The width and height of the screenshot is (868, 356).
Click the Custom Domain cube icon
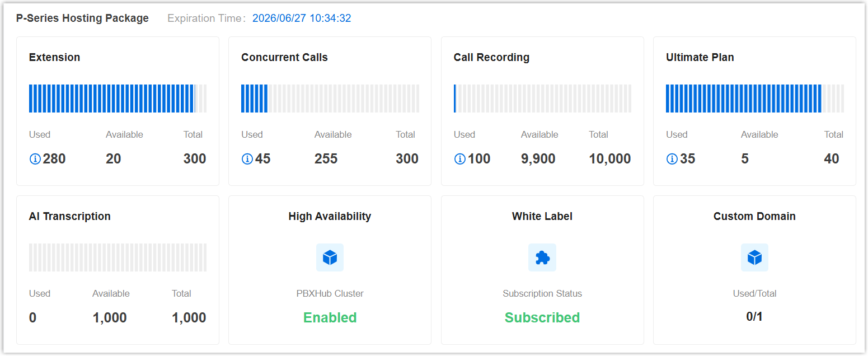(x=754, y=257)
